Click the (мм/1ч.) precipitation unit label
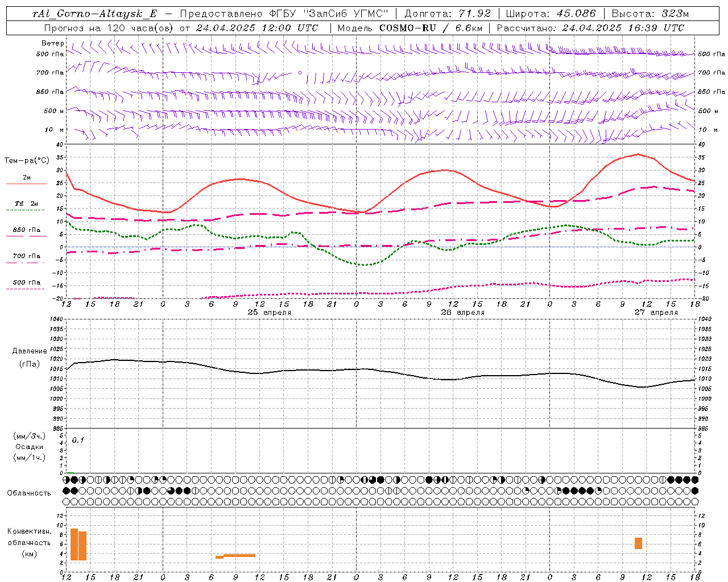 click(x=30, y=458)
